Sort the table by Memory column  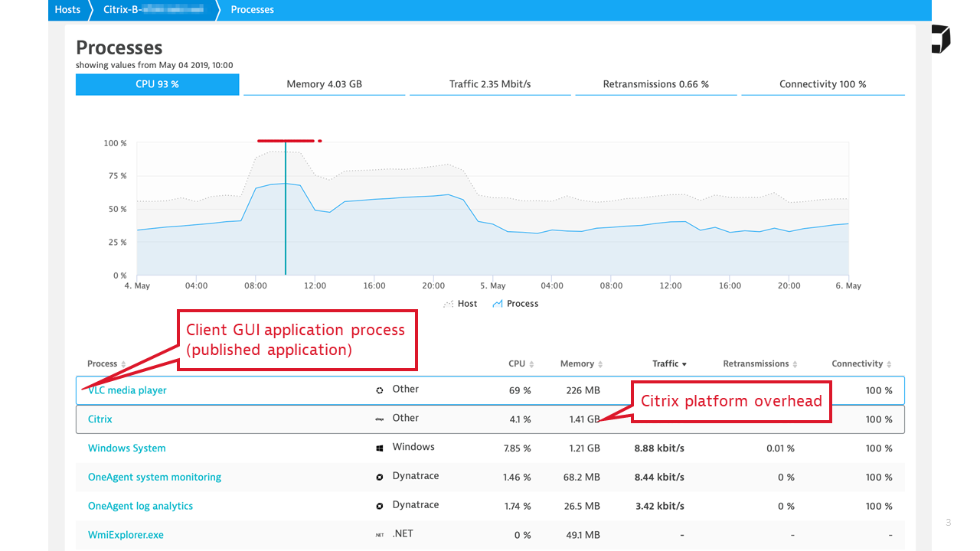(582, 364)
